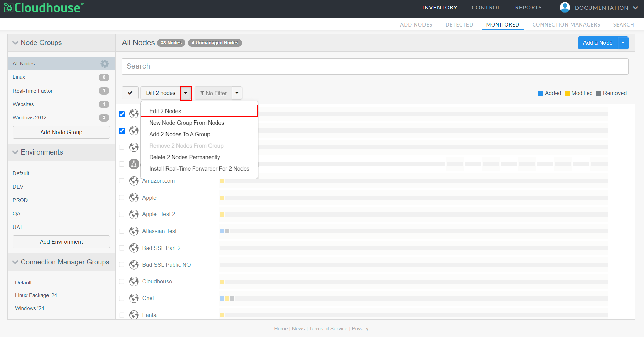644x337 pixels.
Task: Collapse the Node Groups section
Action: coord(15,43)
